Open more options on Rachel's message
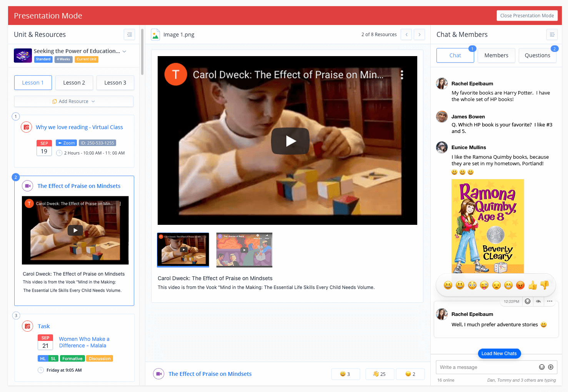The height and width of the screenshot is (392, 568). (550, 301)
